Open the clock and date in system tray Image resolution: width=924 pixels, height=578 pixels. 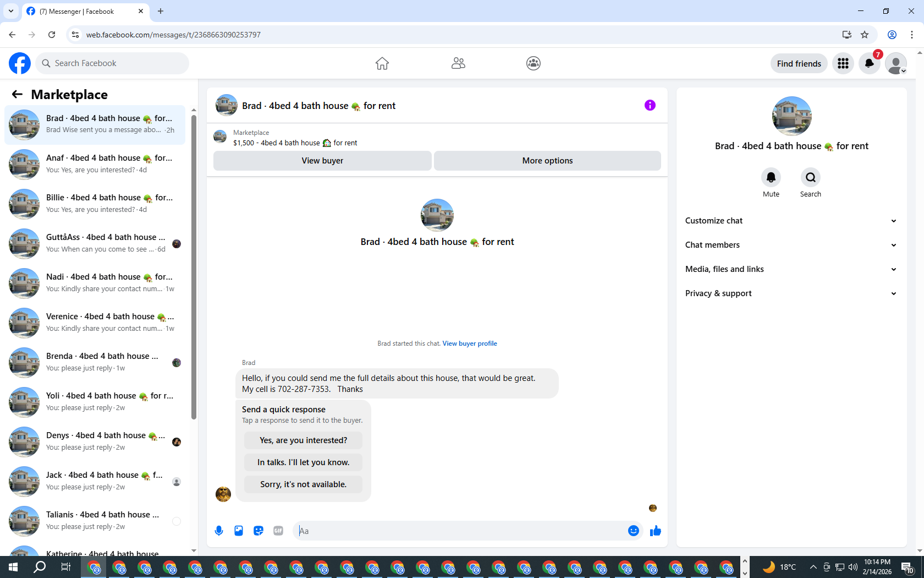[877, 567]
